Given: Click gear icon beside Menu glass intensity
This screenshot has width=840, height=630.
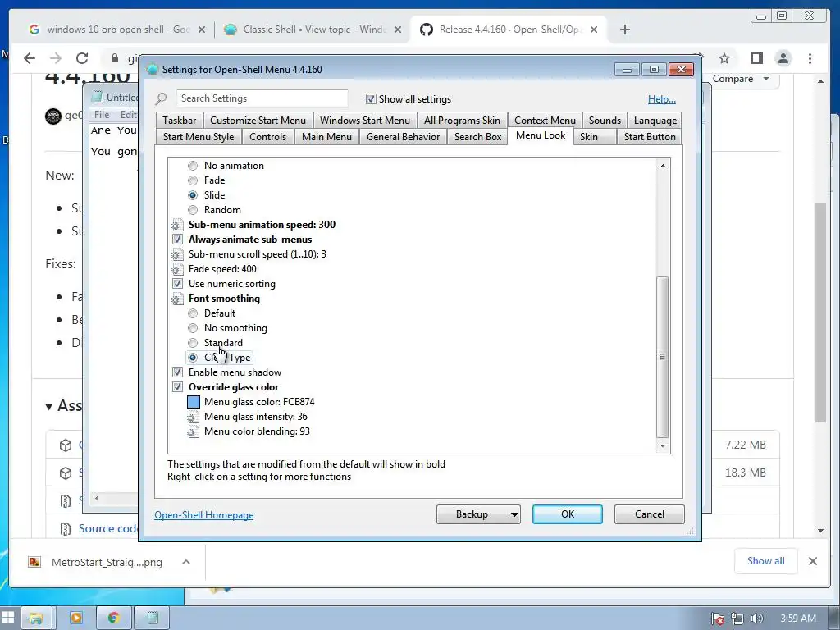Looking at the screenshot, I should tap(193, 417).
